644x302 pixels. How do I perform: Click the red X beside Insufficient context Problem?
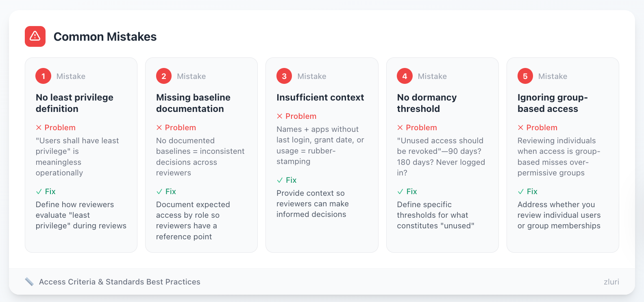point(280,116)
